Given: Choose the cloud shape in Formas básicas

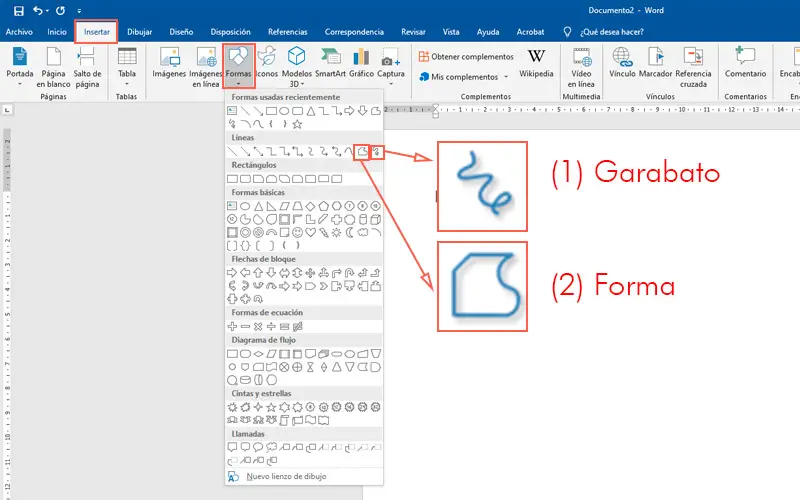Looking at the screenshot, I should tap(363, 233).
